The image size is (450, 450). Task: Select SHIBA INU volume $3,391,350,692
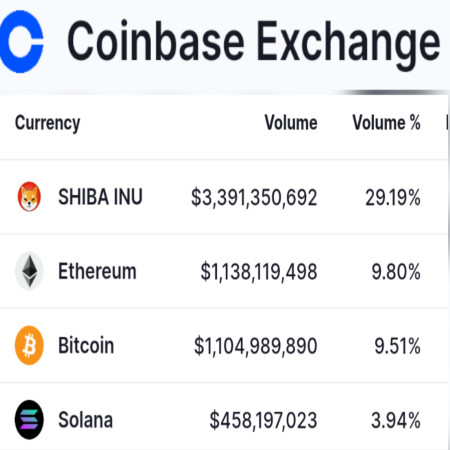254,197
